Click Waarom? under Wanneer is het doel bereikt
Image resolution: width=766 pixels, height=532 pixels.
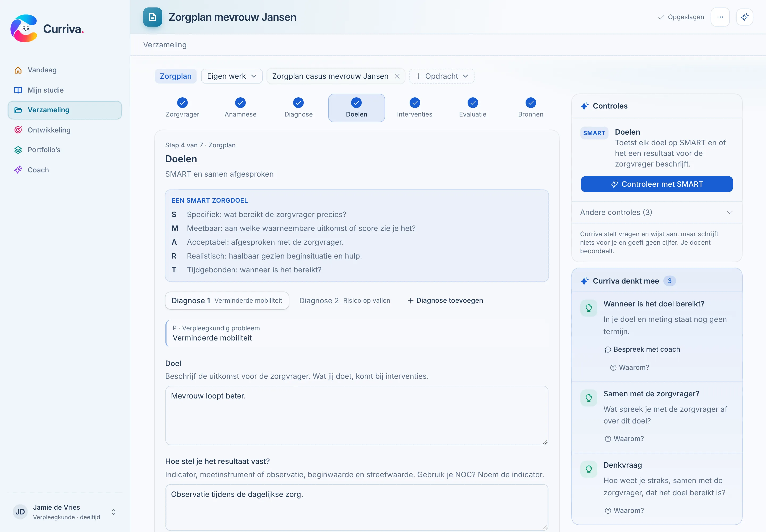[630, 367]
